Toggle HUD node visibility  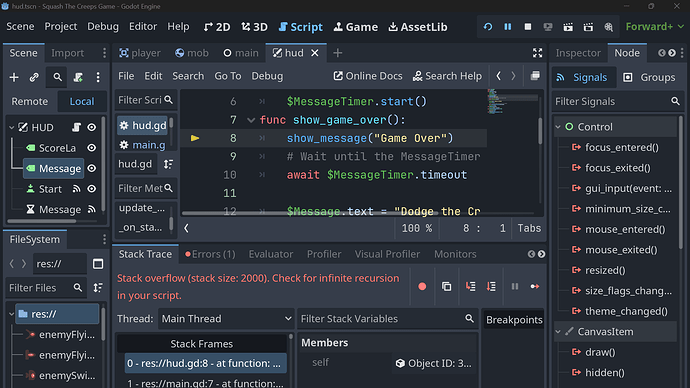pos(92,128)
